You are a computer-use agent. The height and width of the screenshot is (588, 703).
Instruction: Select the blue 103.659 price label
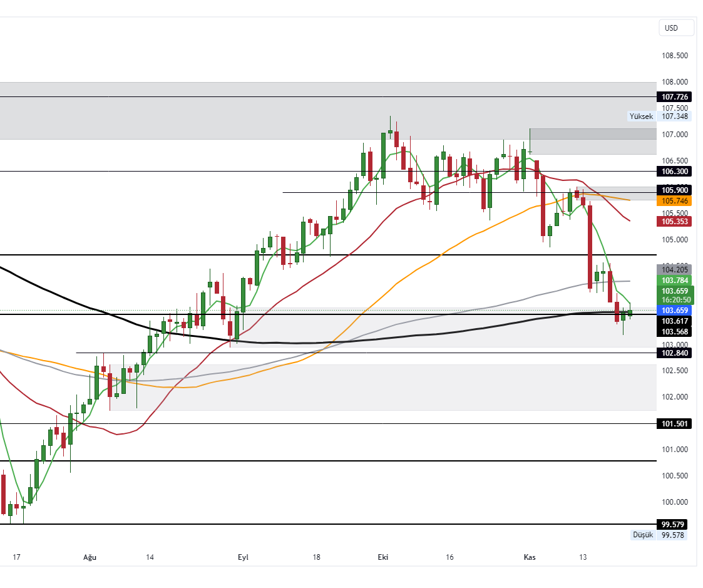pos(675,311)
